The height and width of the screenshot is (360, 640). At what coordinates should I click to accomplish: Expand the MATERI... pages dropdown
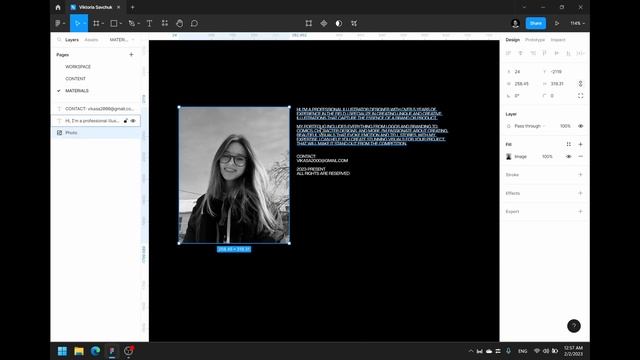(122, 40)
